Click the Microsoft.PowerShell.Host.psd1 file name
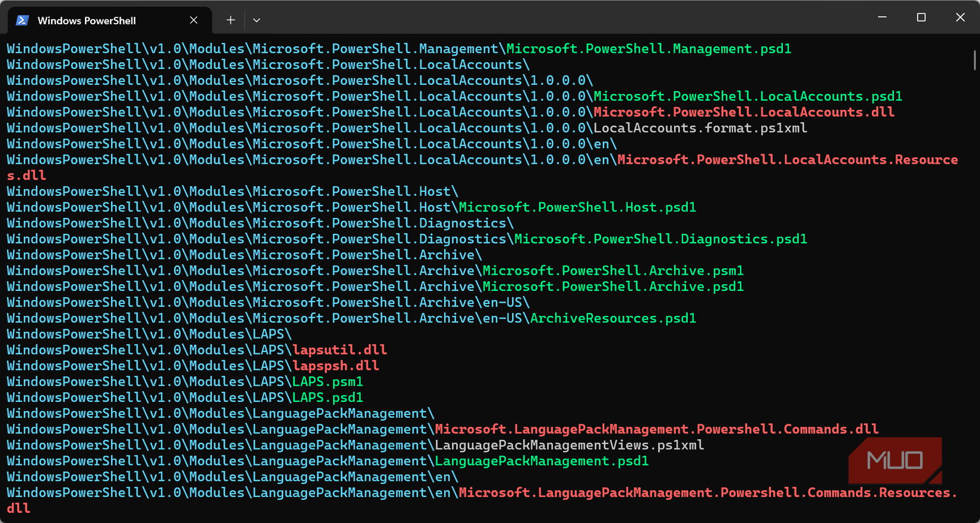The image size is (980, 523). pyautogui.click(x=577, y=207)
